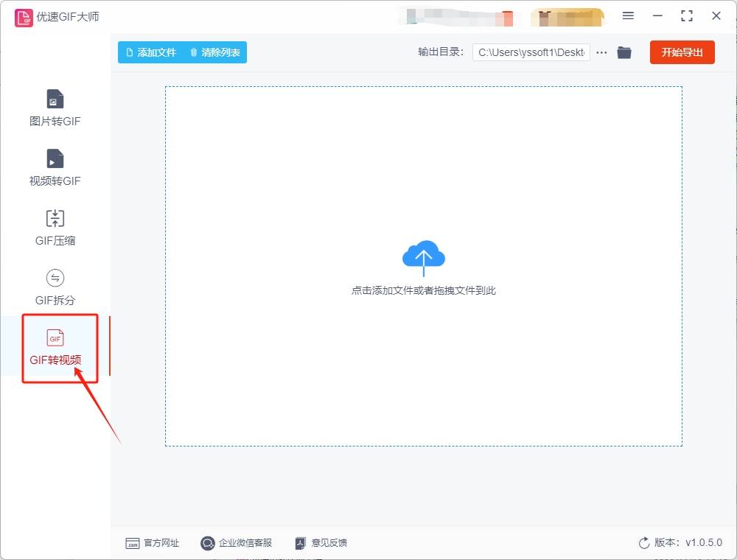Click the cloud upload area to add files
Screen dimensions: 737x560
click(424, 258)
